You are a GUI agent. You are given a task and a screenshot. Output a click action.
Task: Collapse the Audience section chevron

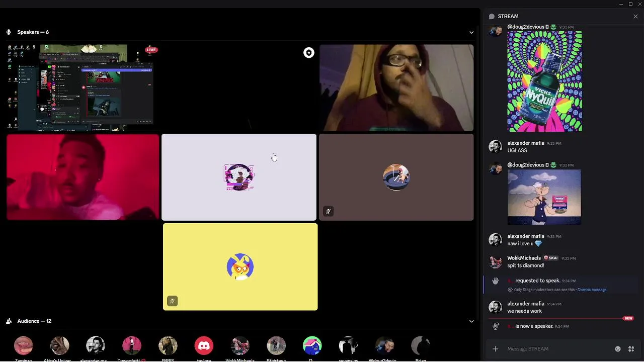pyautogui.click(x=471, y=321)
